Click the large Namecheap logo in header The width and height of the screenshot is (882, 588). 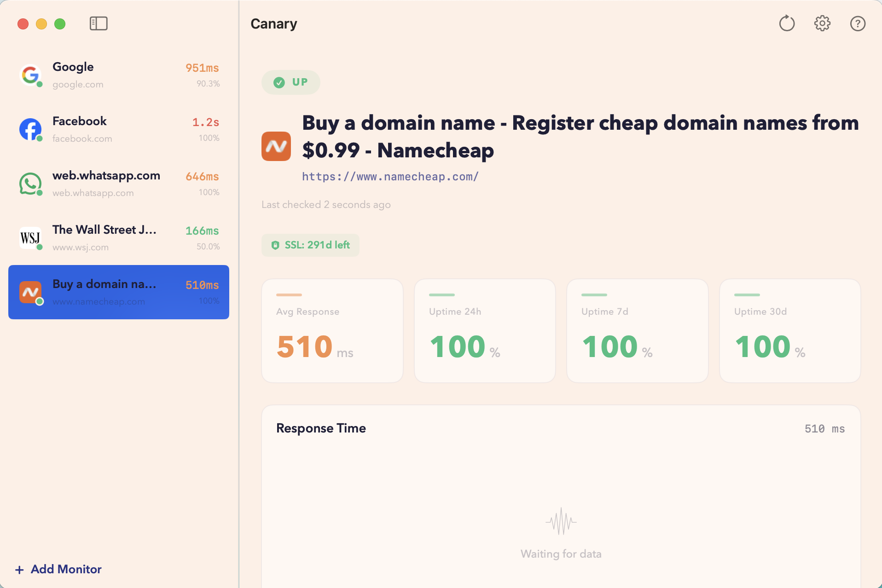276,146
